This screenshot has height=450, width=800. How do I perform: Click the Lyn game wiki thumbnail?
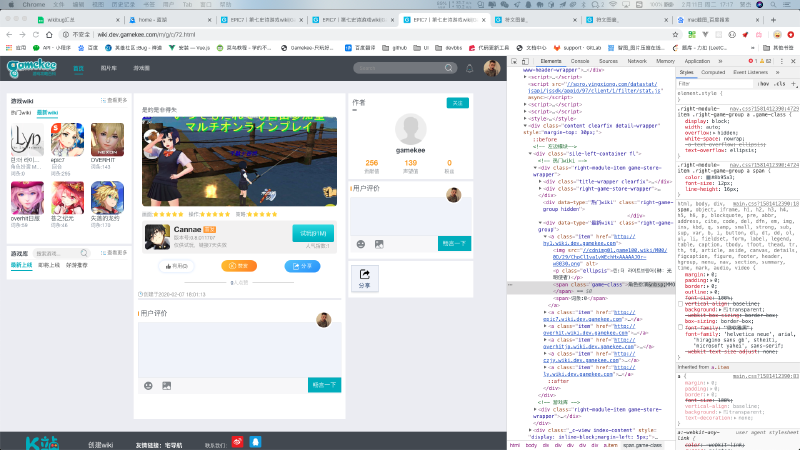(x=27, y=139)
